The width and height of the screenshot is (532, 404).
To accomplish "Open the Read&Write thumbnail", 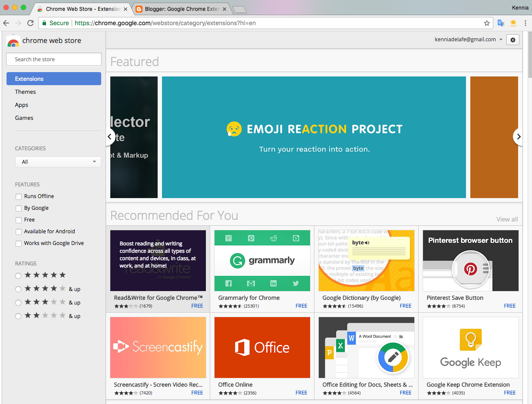I will pyautogui.click(x=158, y=261).
